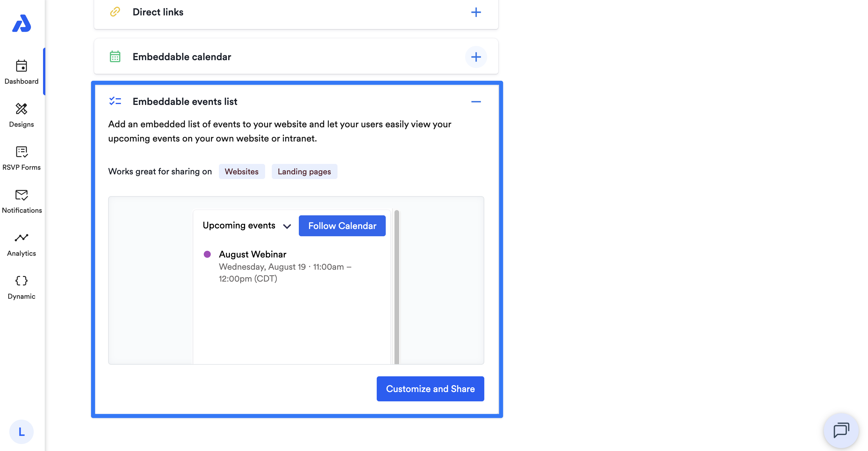The width and height of the screenshot is (868, 451).
Task: Click the preview panel scrollbar
Action: [x=397, y=287]
